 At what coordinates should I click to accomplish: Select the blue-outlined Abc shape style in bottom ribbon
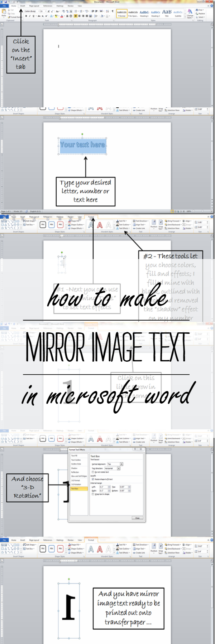pyautogui.click(x=52, y=548)
